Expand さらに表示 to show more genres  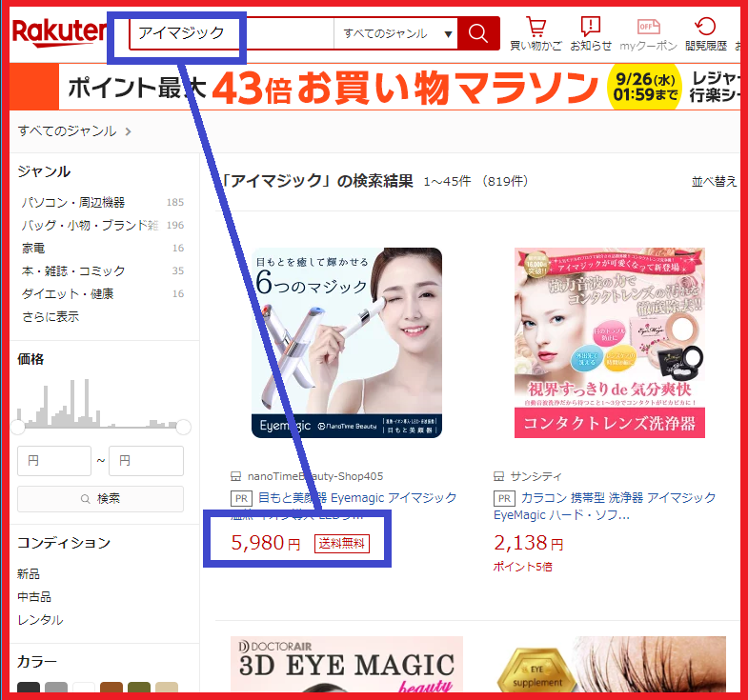51,316
